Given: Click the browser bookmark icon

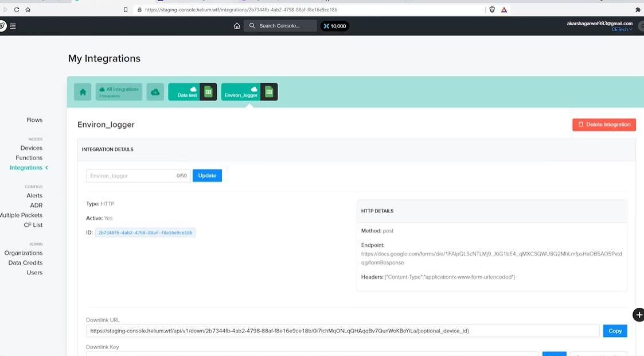Looking at the screenshot, I should [x=126, y=9].
